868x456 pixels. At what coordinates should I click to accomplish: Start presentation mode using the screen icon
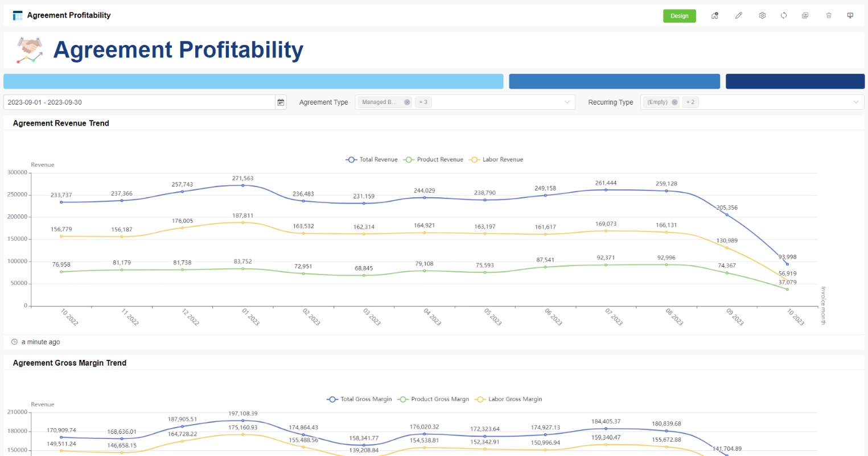click(850, 15)
